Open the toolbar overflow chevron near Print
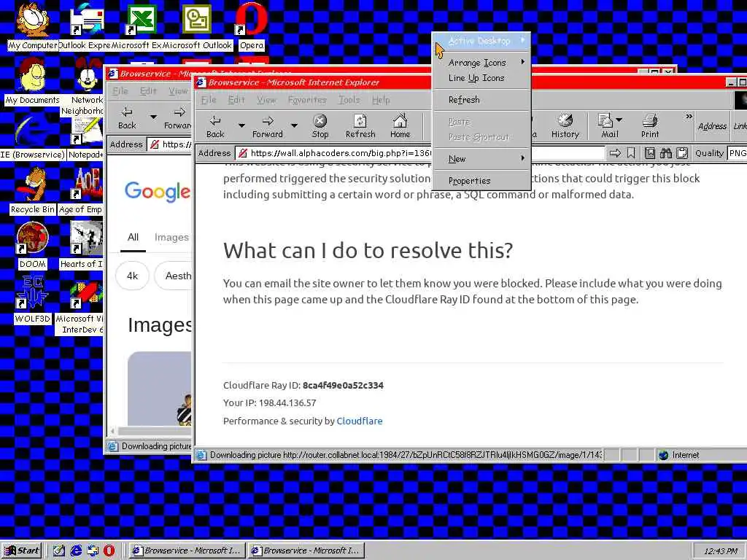The width and height of the screenshot is (747, 560). (x=689, y=116)
